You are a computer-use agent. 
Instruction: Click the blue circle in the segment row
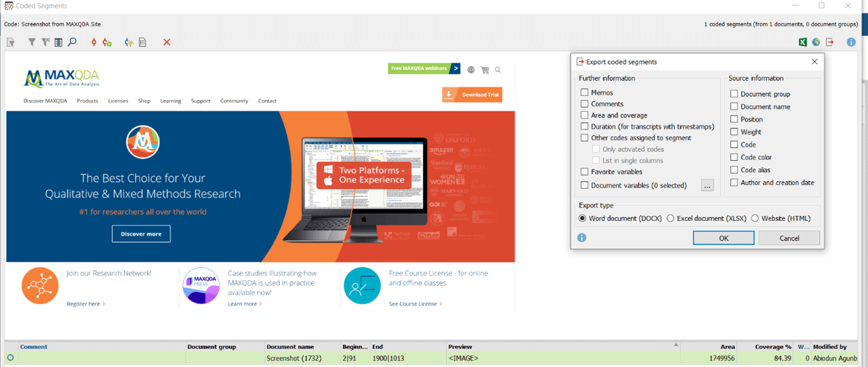pos(10,358)
